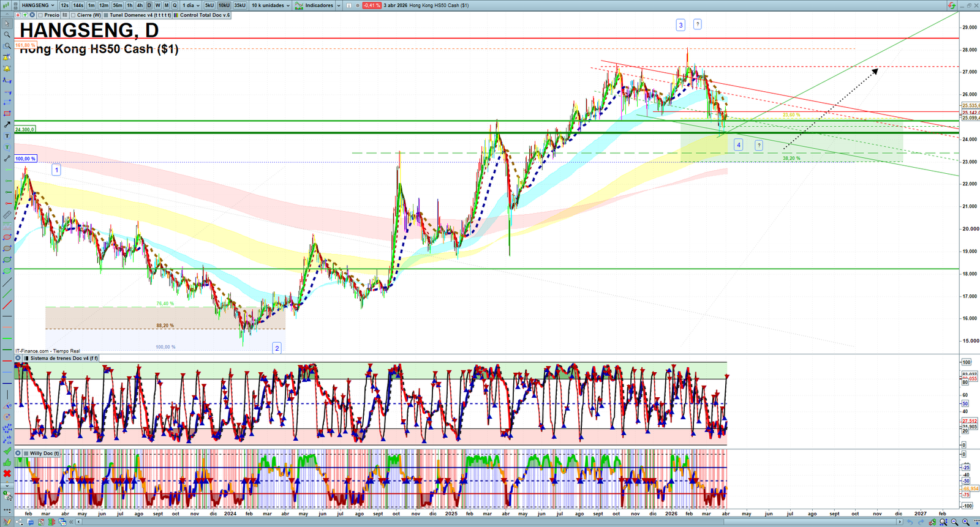Select the yellow bell alert tool
This screenshot has width=980, height=527.
[x=7, y=68]
